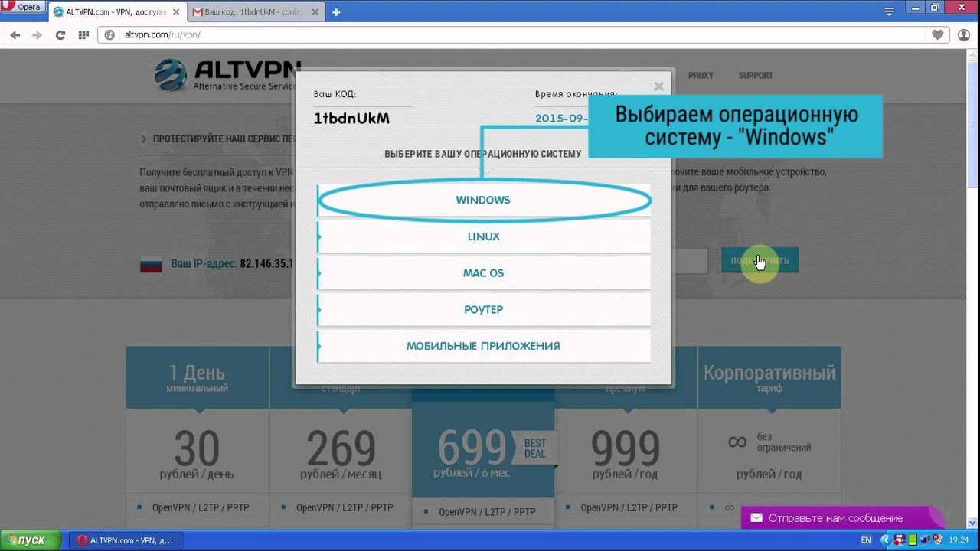
Task: Click the 'Ваш IP-адрес' text
Action: point(204,264)
